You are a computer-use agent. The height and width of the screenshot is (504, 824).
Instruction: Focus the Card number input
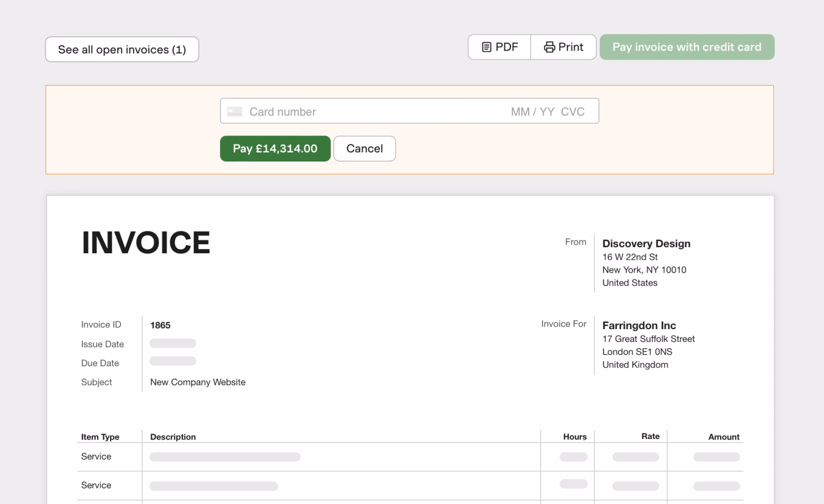pyautogui.click(x=365, y=112)
